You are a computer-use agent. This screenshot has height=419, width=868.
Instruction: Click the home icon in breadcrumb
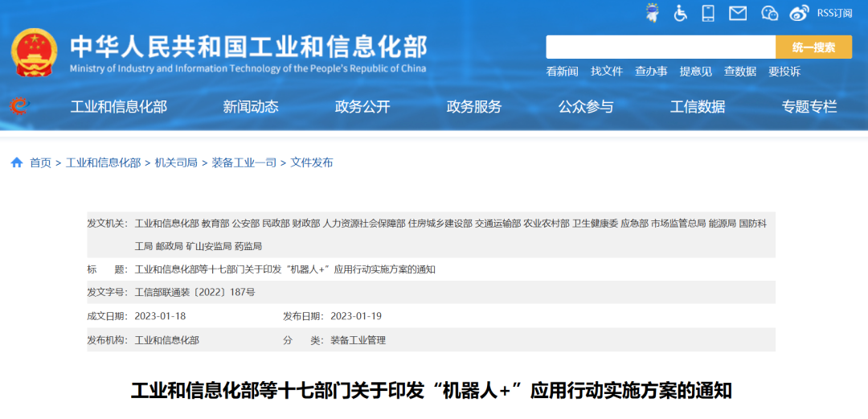click(17, 162)
